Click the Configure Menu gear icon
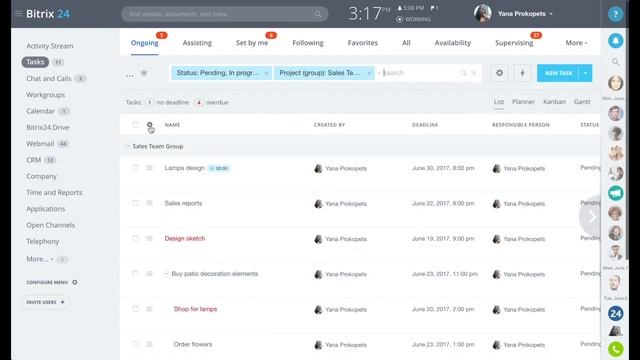This screenshot has height=360, width=640. (x=75, y=282)
